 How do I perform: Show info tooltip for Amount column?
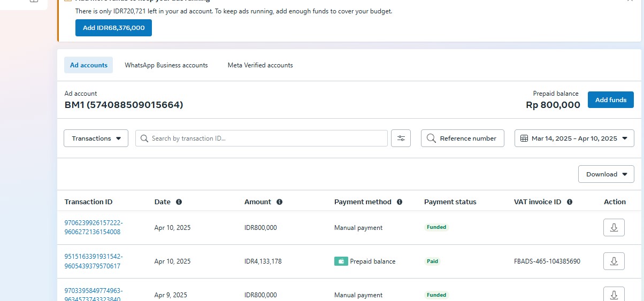tap(279, 202)
